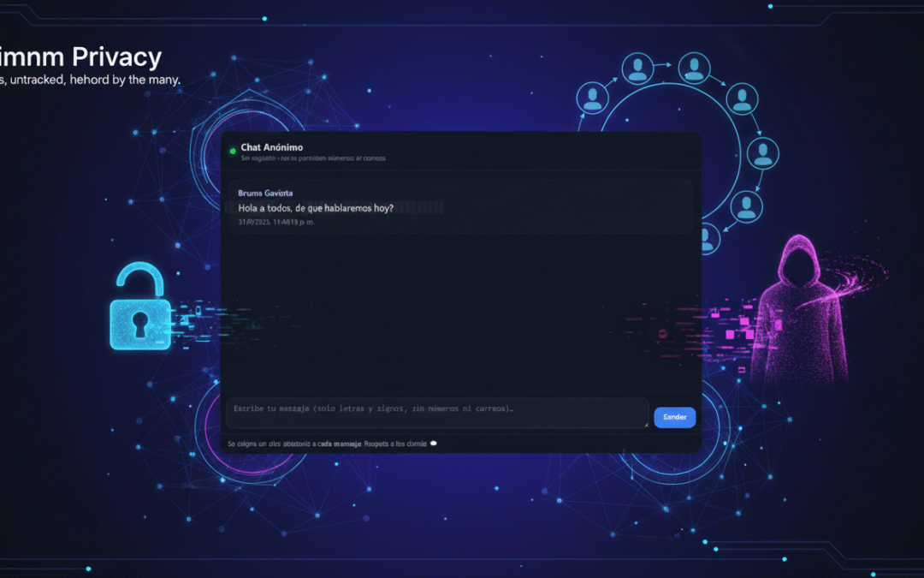Click the green online status dot
Screen dimensions: 924x578
point(232,152)
